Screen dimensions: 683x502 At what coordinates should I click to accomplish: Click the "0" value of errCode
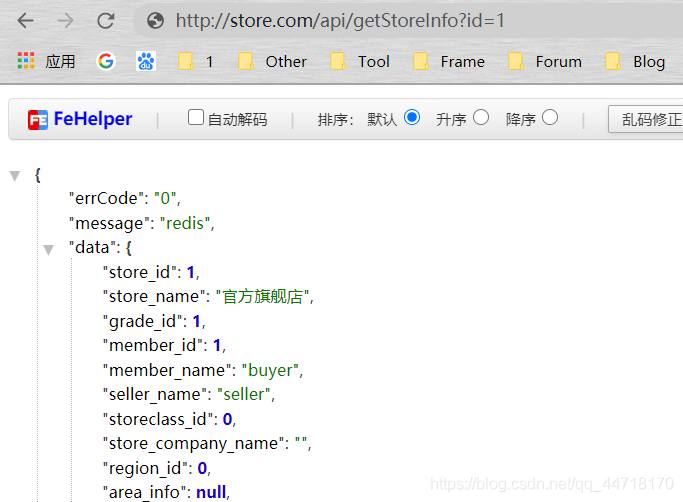point(165,198)
